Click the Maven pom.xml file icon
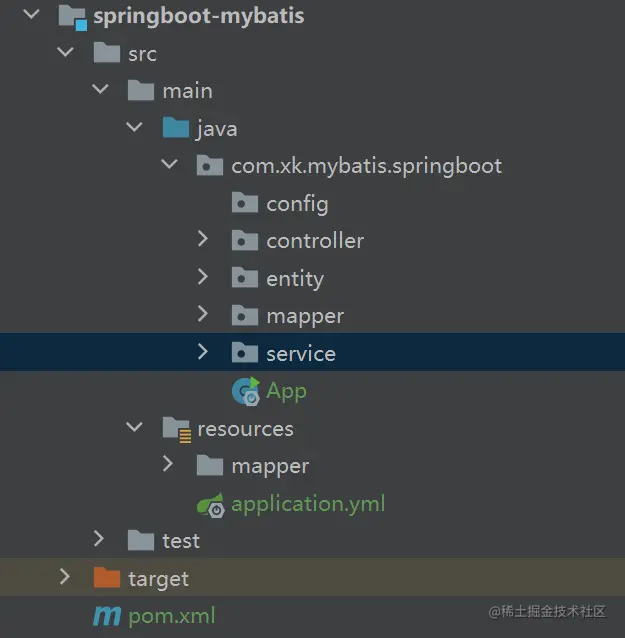This screenshot has height=638, width=625. pos(106,616)
